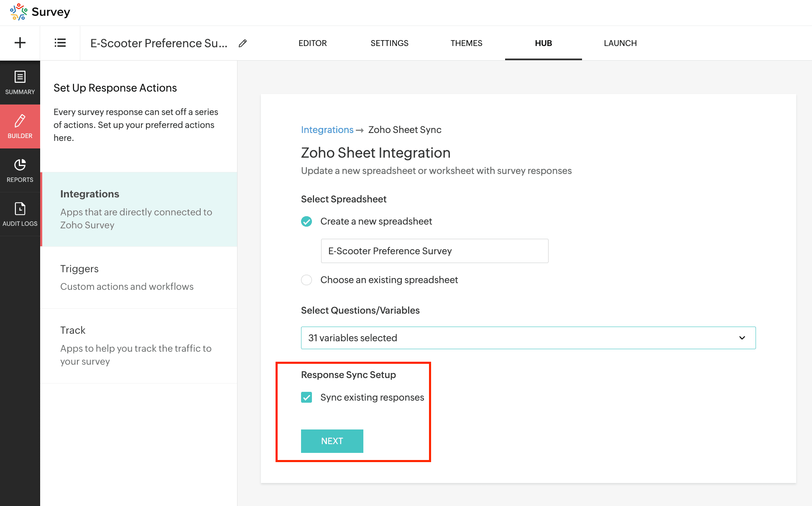This screenshot has width=812, height=506.
Task: Switch to the Launch tab
Action: (x=620, y=43)
